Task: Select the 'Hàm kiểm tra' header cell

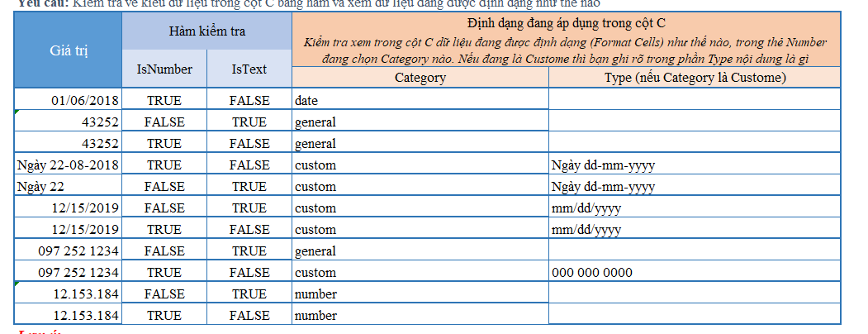Action: pyautogui.click(x=207, y=31)
